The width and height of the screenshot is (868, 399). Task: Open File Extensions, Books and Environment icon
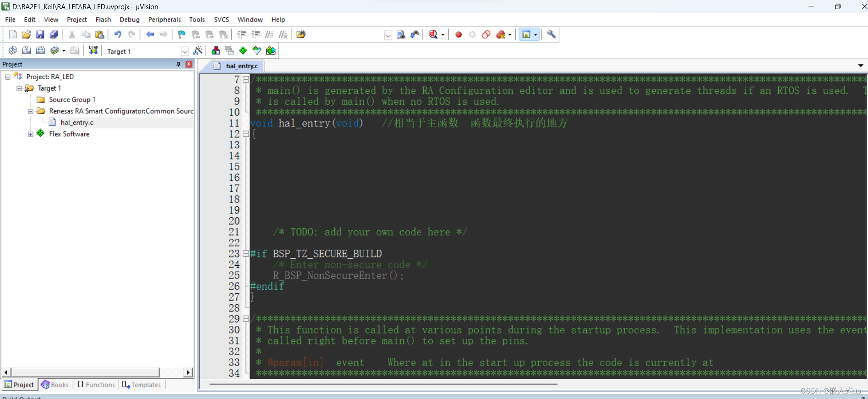click(x=216, y=50)
